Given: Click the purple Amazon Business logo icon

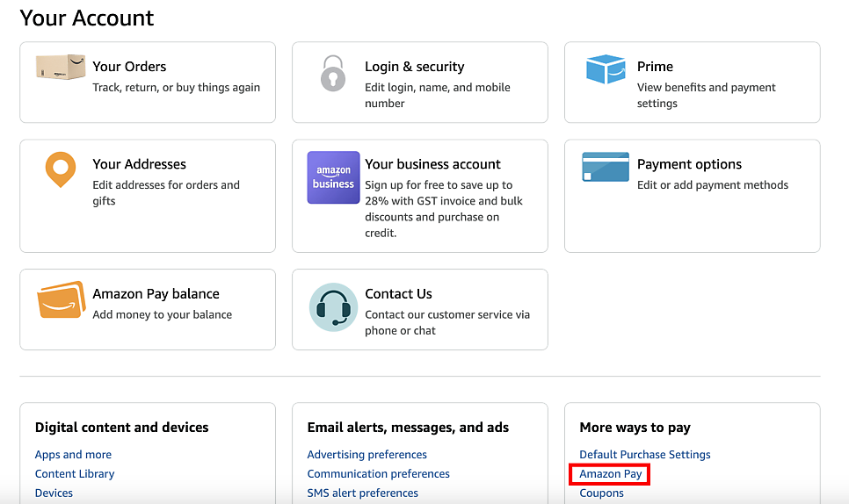Looking at the screenshot, I should click(x=334, y=177).
